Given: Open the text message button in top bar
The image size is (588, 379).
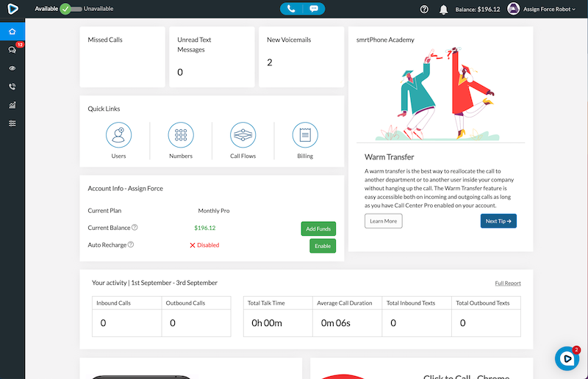Looking at the screenshot, I should tap(314, 9).
